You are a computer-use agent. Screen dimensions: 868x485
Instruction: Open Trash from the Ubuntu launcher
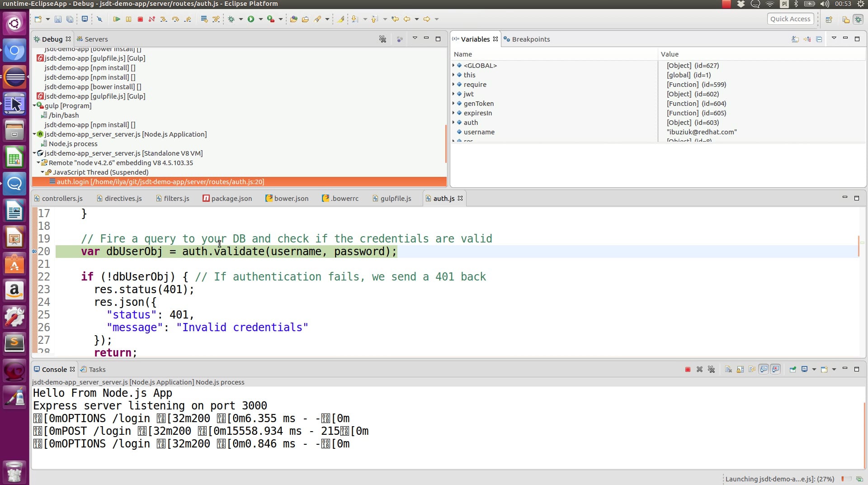point(14,472)
